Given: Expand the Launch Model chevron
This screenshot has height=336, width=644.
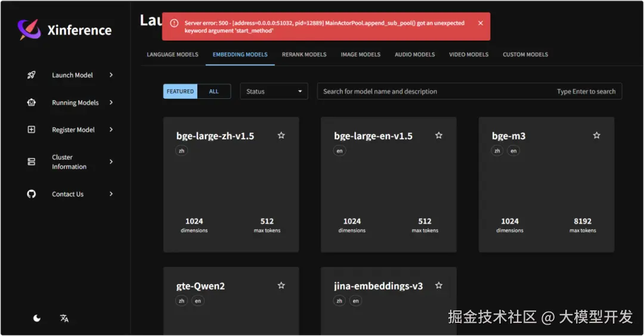Looking at the screenshot, I should pos(111,74).
